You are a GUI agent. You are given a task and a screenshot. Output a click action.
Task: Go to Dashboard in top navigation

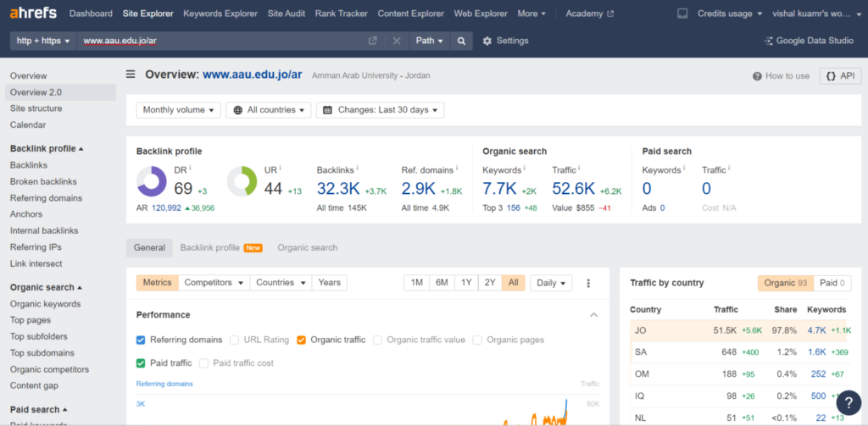(x=91, y=14)
